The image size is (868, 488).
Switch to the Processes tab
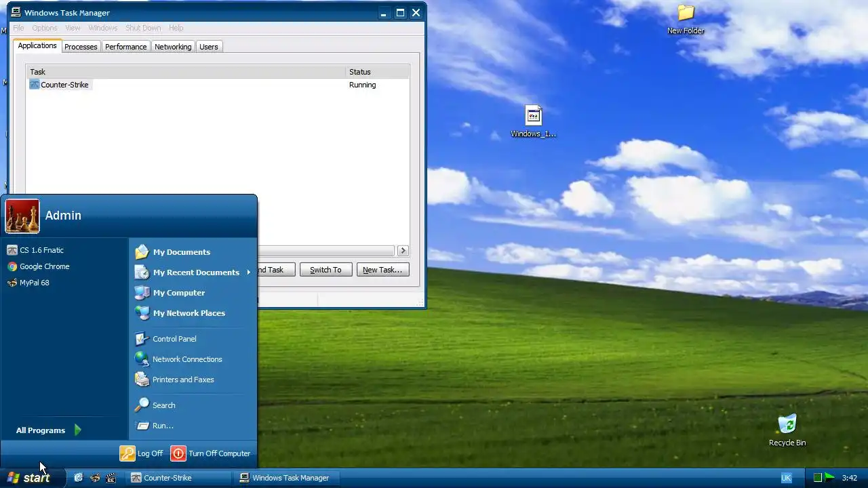[81, 47]
